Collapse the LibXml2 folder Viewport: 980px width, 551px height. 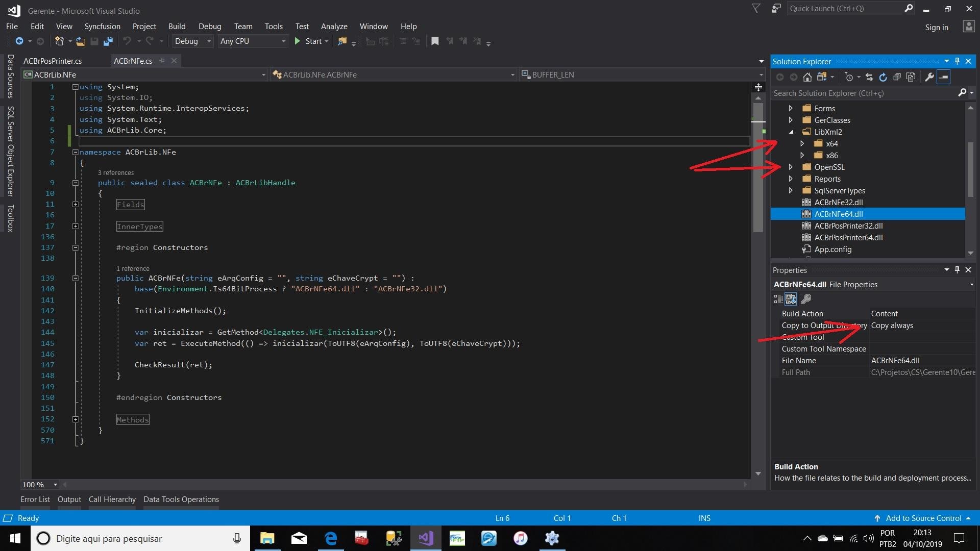point(791,132)
